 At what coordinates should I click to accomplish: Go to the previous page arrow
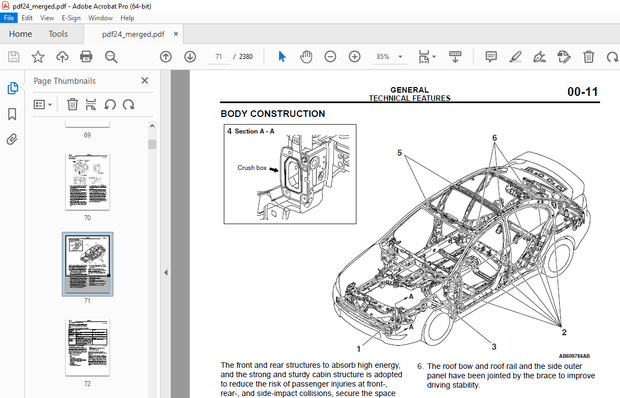coord(166,57)
